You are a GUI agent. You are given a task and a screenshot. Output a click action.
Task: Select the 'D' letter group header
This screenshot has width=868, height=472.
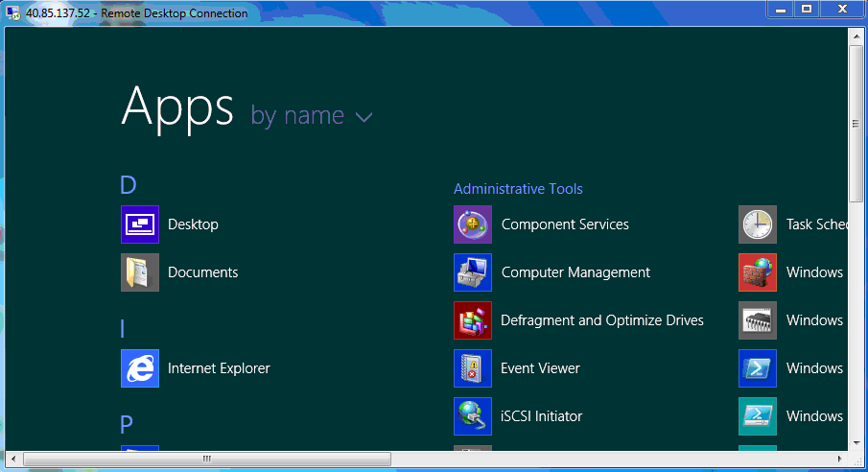click(x=129, y=185)
